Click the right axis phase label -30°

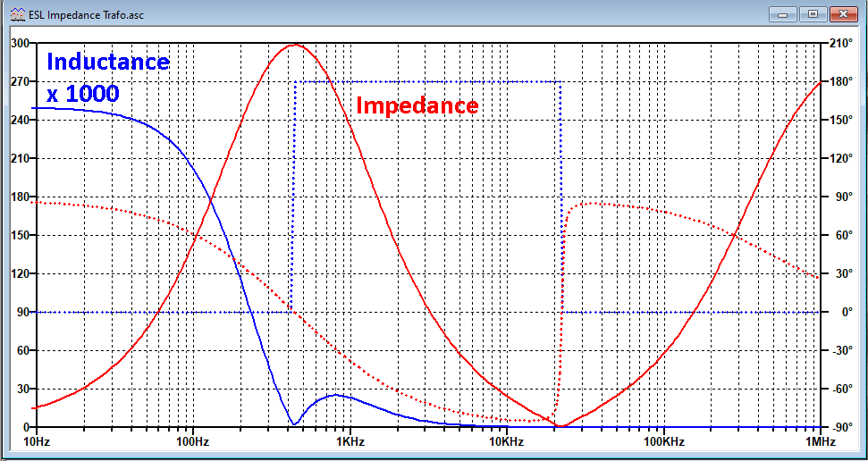(841, 351)
